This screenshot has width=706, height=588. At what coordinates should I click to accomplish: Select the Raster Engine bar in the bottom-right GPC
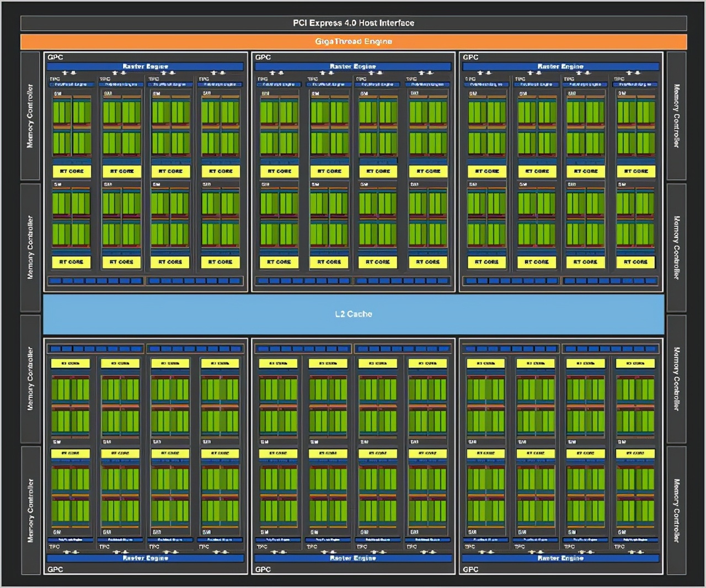click(x=560, y=558)
